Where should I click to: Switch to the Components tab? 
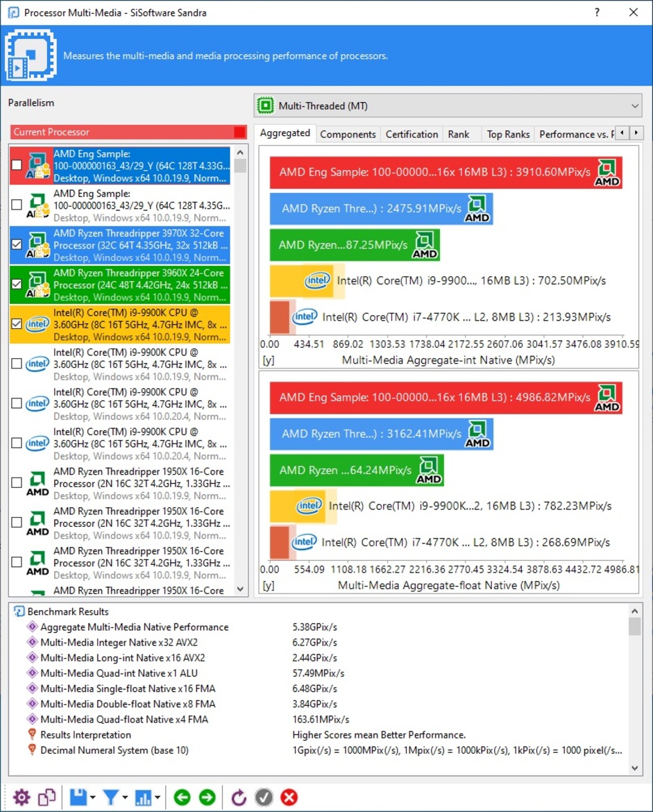[x=348, y=135]
